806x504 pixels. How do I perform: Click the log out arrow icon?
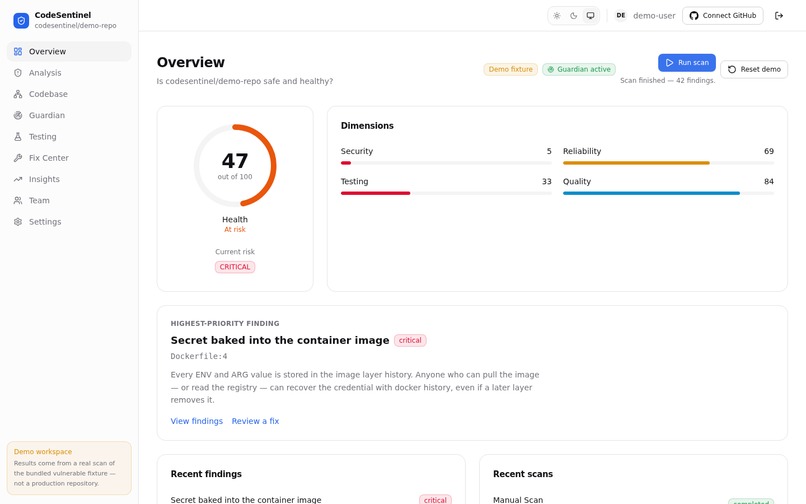tap(779, 15)
